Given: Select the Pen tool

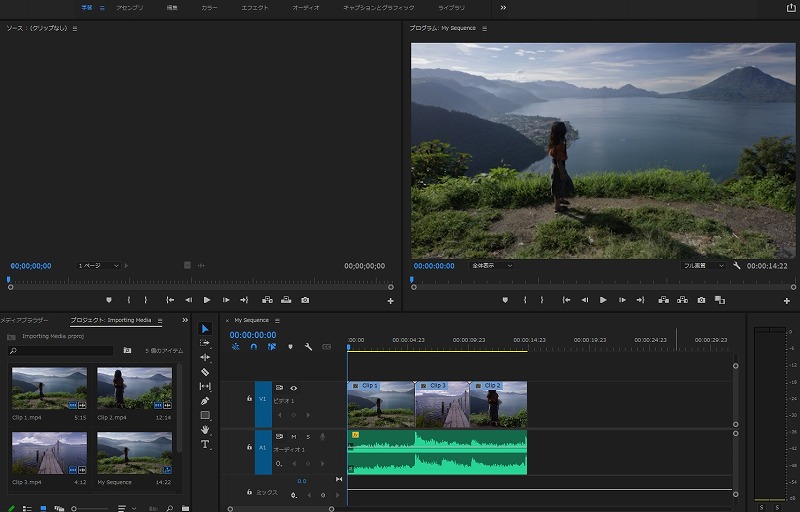Looking at the screenshot, I should [x=205, y=401].
